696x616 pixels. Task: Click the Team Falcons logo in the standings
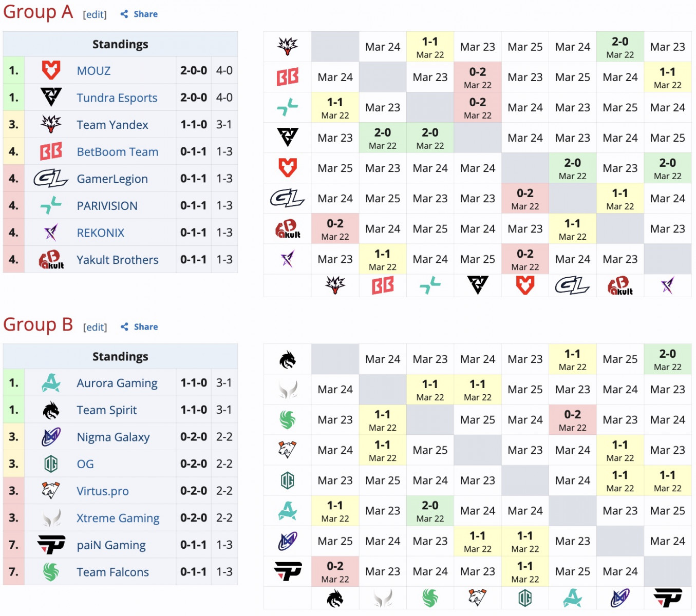pyautogui.click(x=51, y=572)
